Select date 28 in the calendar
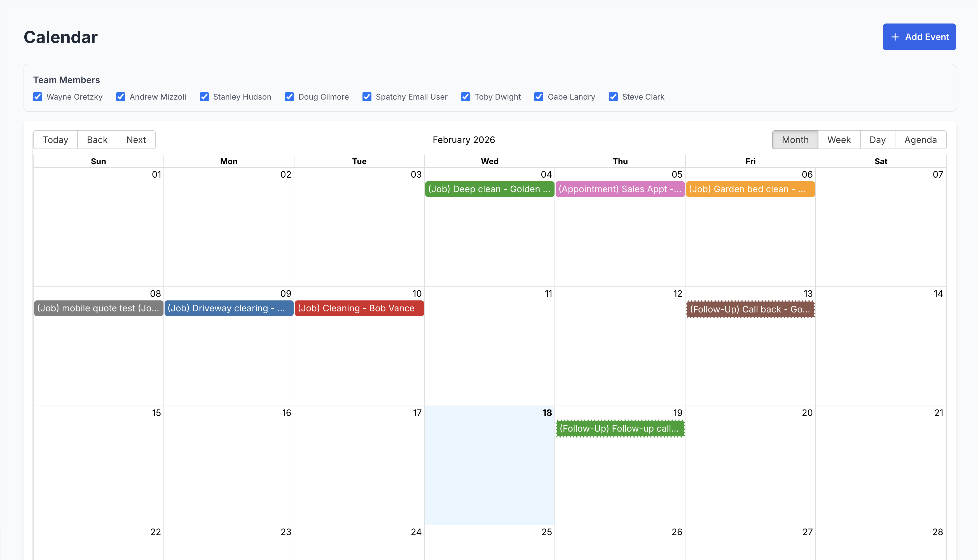The image size is (978, 560). coord(938,532)
